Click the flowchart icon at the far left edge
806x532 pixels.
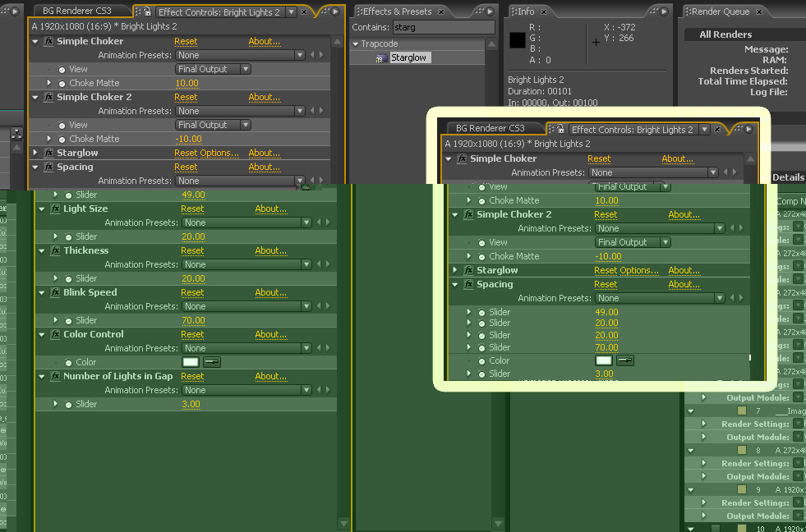17,134
